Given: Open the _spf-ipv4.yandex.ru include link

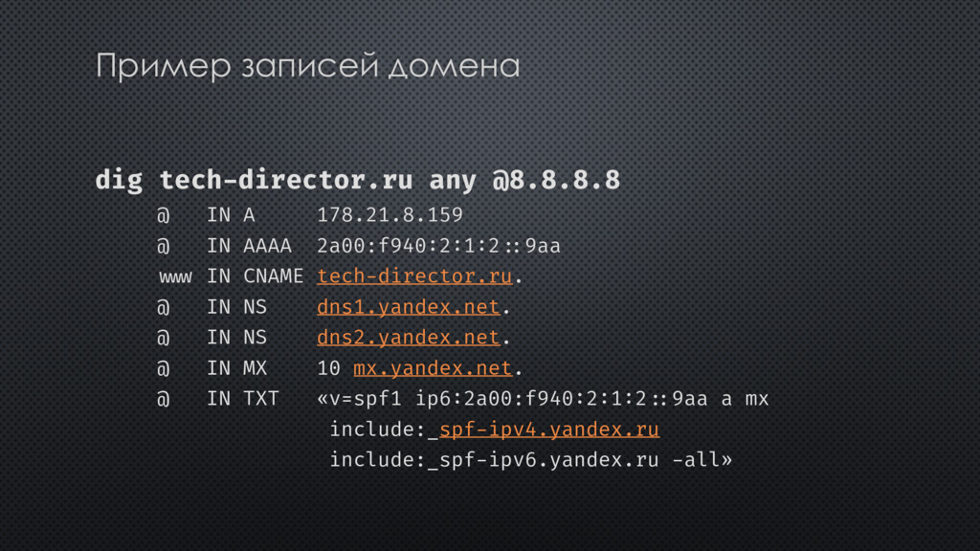Looking at the screenshot, I should tap(544, 430).
